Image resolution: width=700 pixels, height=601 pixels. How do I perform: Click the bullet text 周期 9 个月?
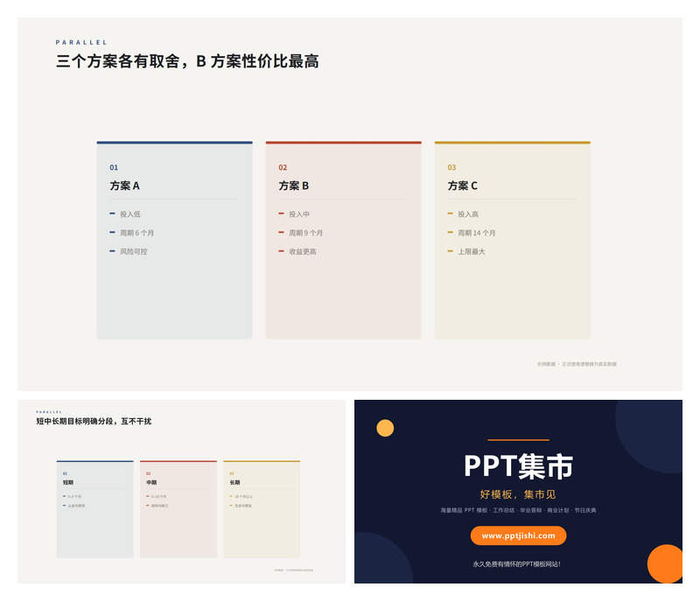coord(305,233)
